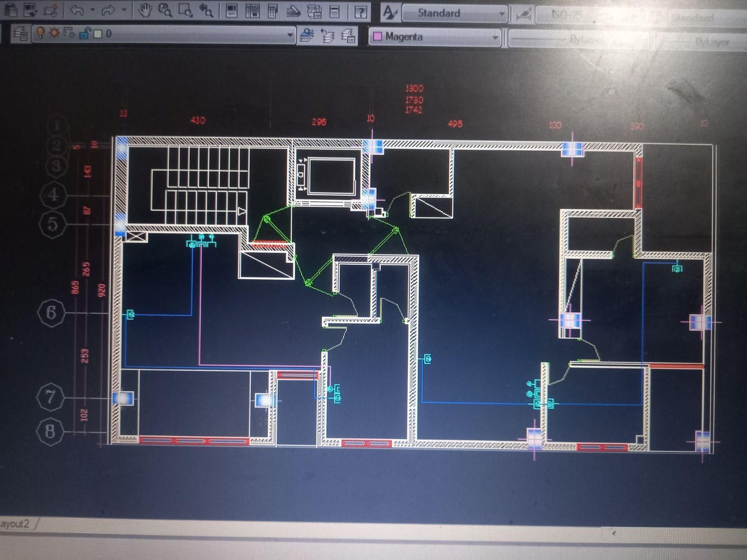747x560 pixels.
Task: Open the Tool Palettes window
Action: pos(272,10)
